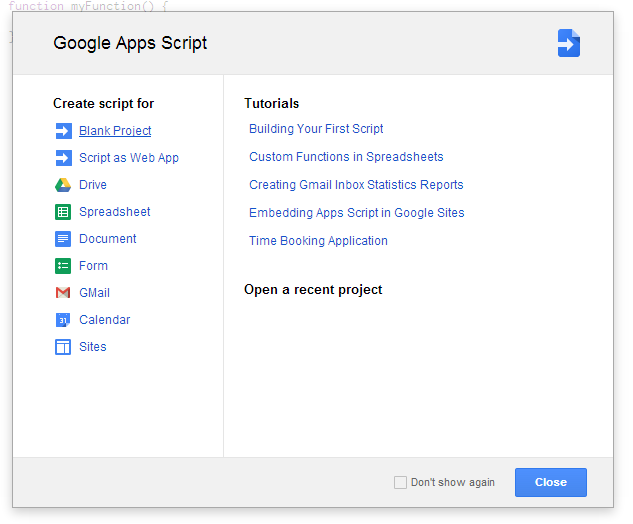Click the green Spreadsheet icon

coord(63,212)
